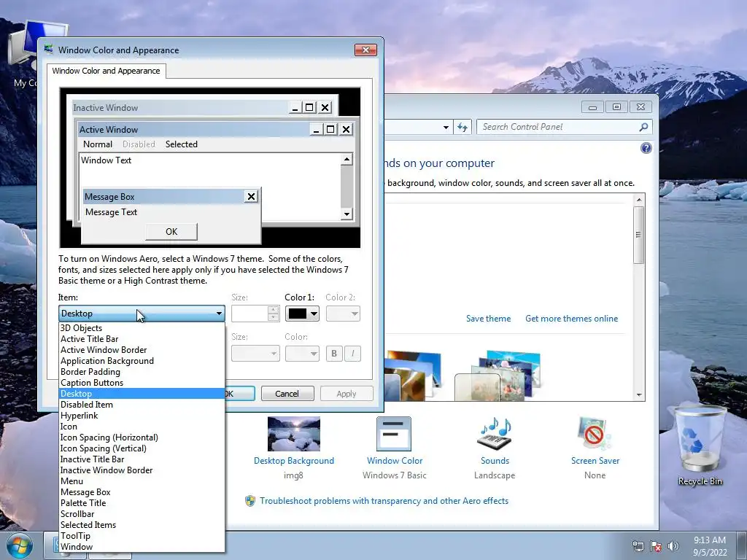Image resolution: width=747 pixels, height=560 pixels.
Task: Open the Color 1 dropdown arrow
Action: click(314, 314)
